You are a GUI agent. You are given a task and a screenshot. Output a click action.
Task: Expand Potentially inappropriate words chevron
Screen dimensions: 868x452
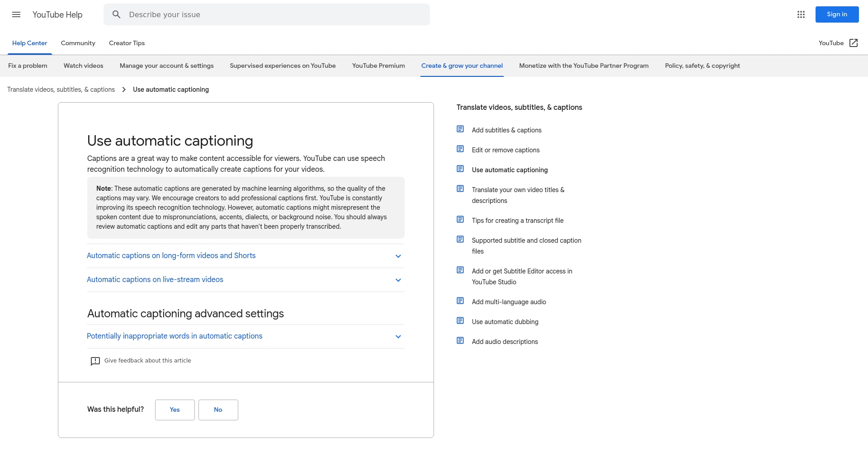398,337
